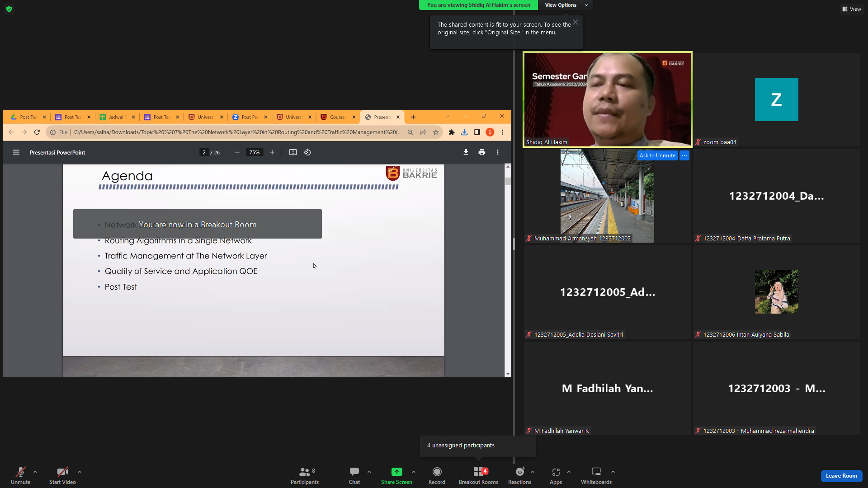Switch to the Course browser tab
This screenshot has width=868, height=488.
pyautogui.click(x=338, y=117)
